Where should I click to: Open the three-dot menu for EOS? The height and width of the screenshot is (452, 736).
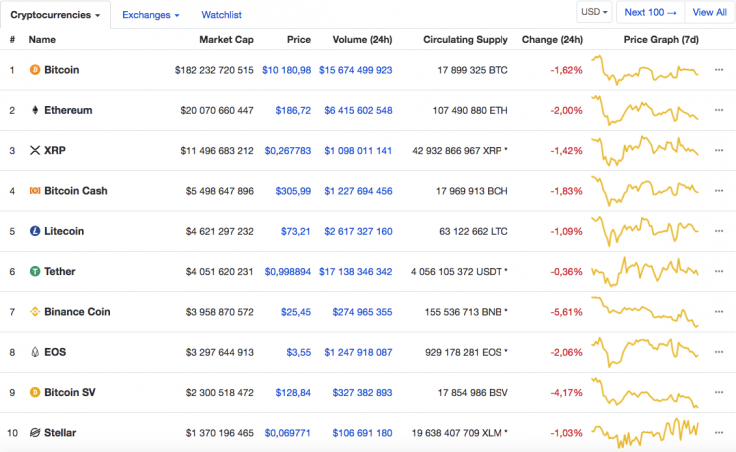point(719,352)
